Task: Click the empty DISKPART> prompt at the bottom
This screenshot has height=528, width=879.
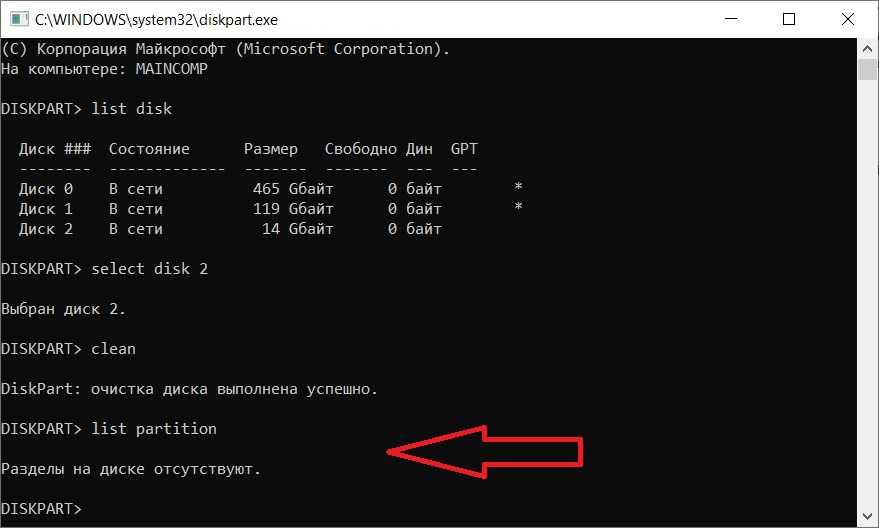Action: pos(43,509)
